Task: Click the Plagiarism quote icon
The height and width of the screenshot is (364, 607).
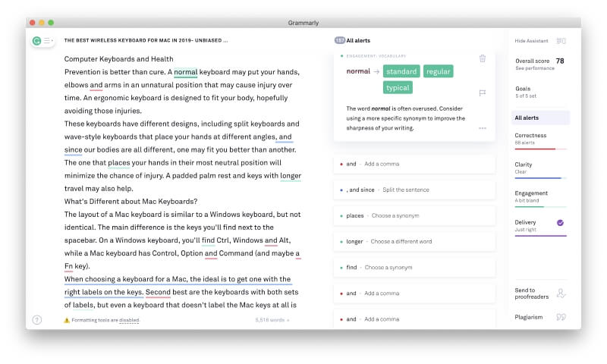Action: pos(561,317)
